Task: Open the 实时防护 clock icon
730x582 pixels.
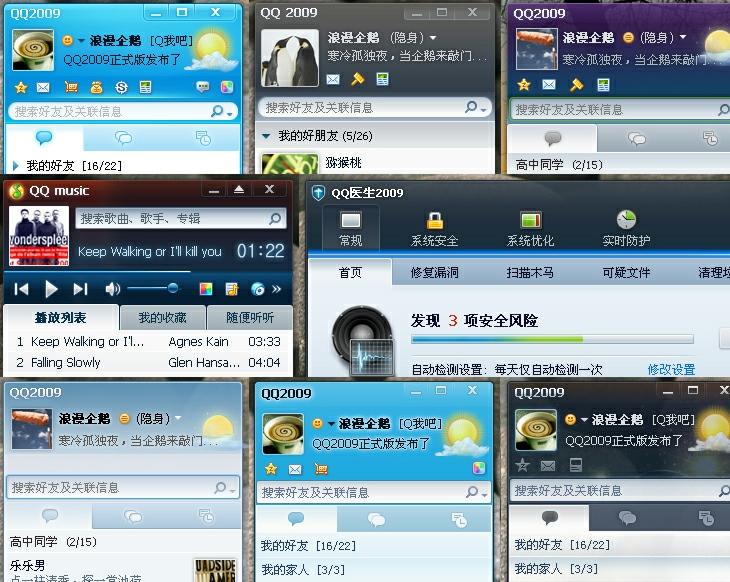Action: tap(626, 220)
